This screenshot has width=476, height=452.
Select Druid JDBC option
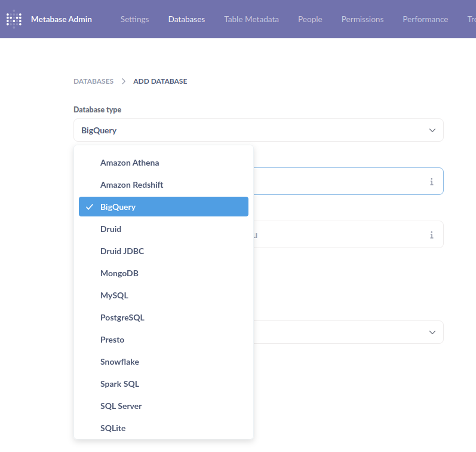point(164,251)
